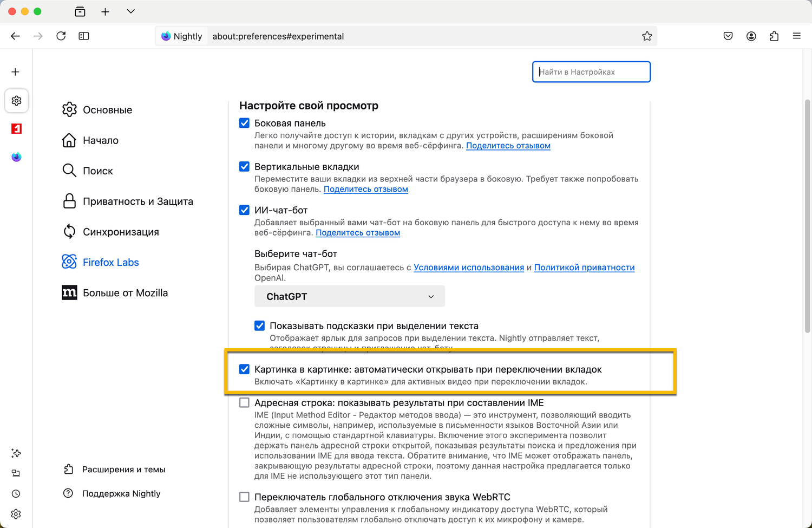
Task: Expand the tab list chevron in title bar
Action: 131,11
